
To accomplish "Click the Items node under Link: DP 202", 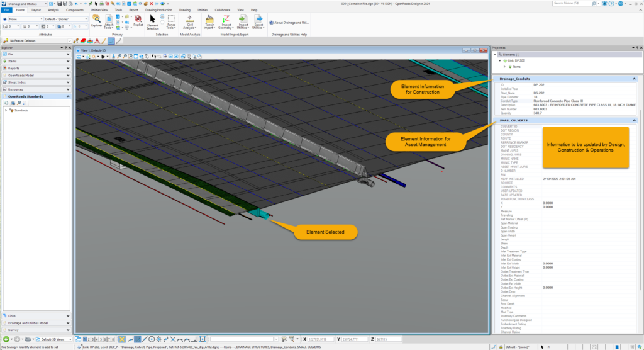I will click(x=517, y=67).
